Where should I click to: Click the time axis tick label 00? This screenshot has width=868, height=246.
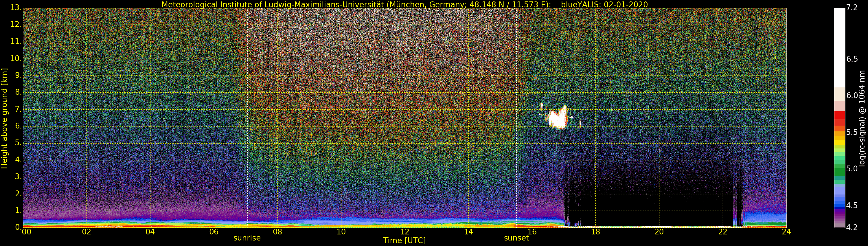26,232
